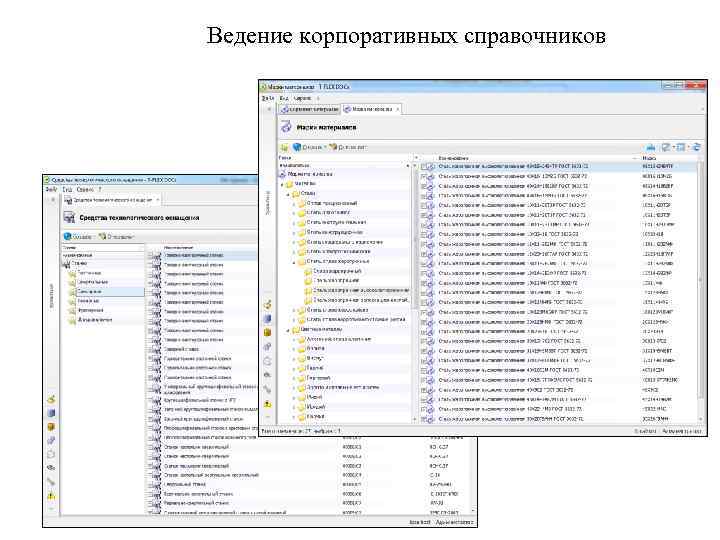Image resolution: width=720 pixels, height=540 pixels.
Task: Click the yellow warning triangle icon in back window sidebar
Action: pyautogui.click(x=51, y=496)
